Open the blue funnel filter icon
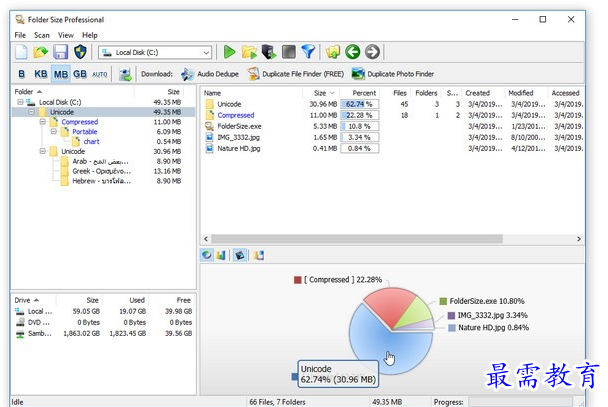 click(x=309, y=52)
